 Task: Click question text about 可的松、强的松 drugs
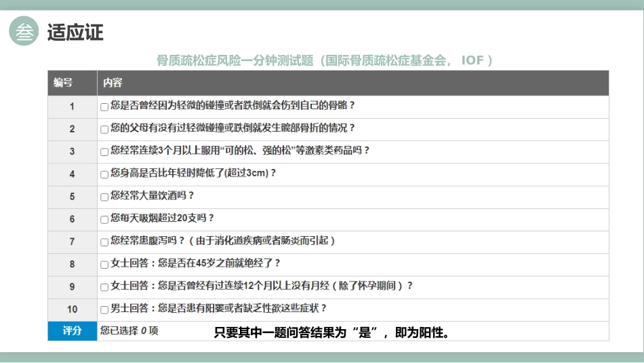240,151
